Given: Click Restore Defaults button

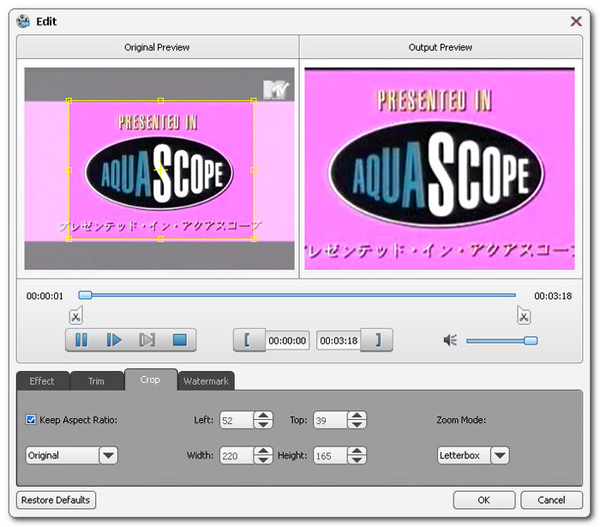Looking at the screenshot, I should pyautogui.click(x=56, y=500).
